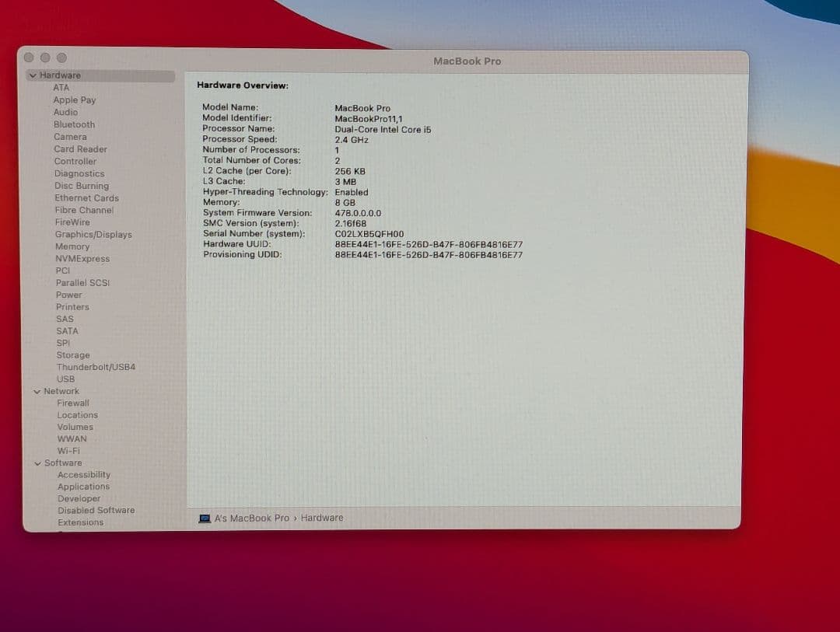Open Camera hardware info

click(71, 136)
